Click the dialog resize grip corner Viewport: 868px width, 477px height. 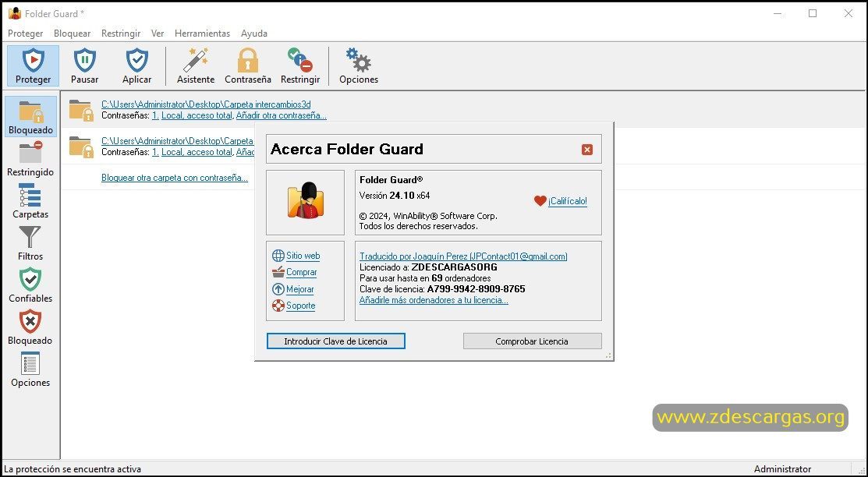pos(609,356)
